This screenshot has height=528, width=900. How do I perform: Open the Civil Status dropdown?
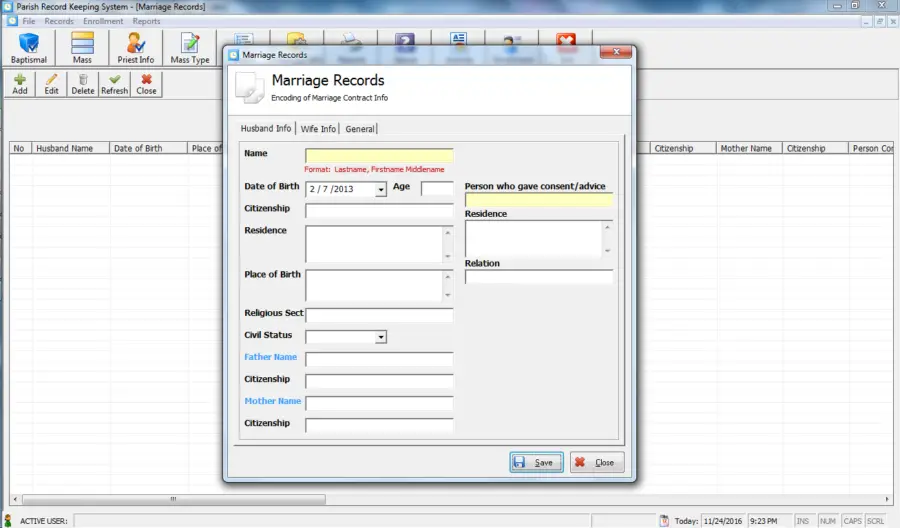pyautogui.click(x=381, y=337)
